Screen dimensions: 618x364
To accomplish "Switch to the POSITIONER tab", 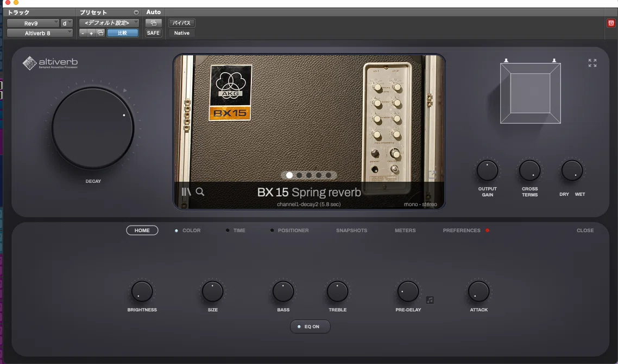I will pos(293,231).
